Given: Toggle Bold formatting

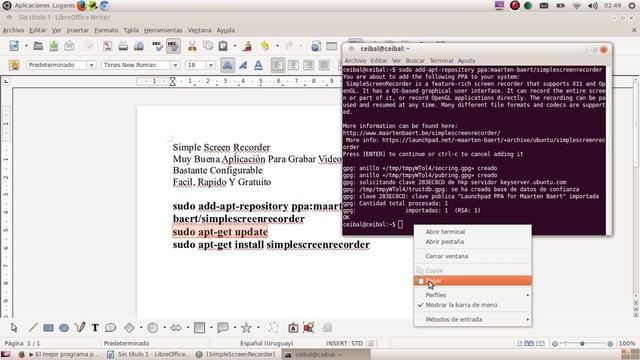Looking at the screenshot, I should (x=227, y=65).
